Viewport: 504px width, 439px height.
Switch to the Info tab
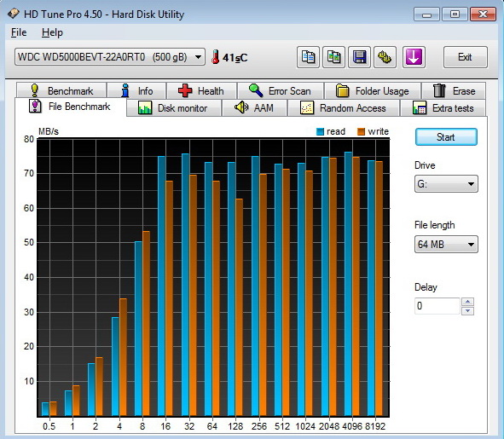point(136,90)
